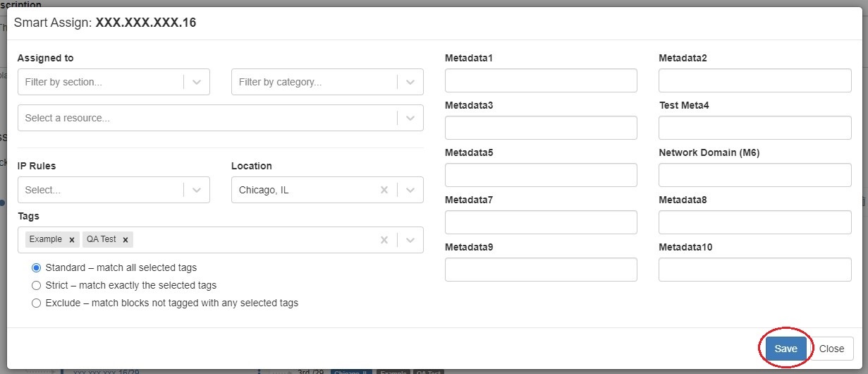Viewport: 868px width, 374px height.
Task: Remove the Example tag chip
Action: [x=71, y=240]
